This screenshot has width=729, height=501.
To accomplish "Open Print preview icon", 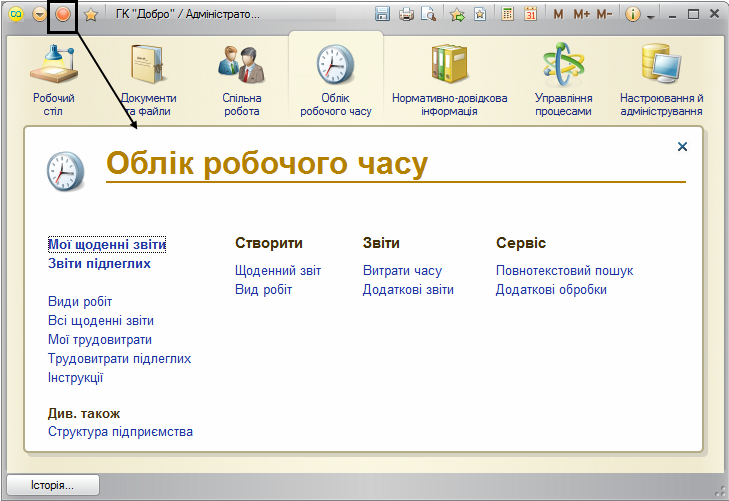I will coord(428,14).
